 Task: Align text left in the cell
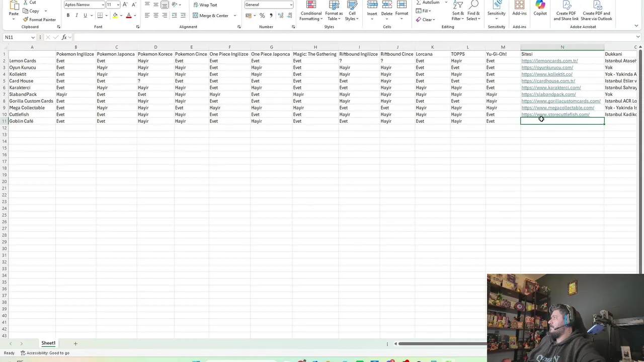coord(147,16)
